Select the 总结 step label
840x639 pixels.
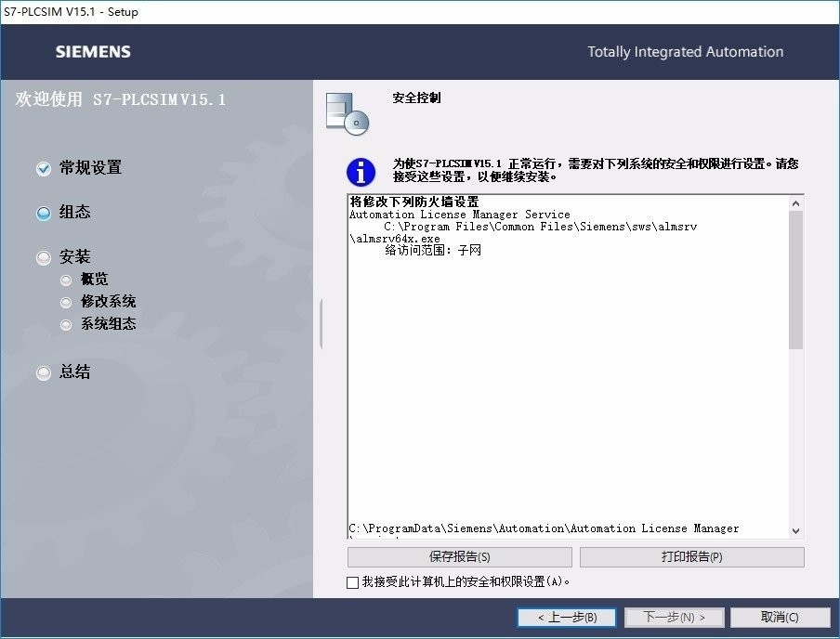(74, 372)
